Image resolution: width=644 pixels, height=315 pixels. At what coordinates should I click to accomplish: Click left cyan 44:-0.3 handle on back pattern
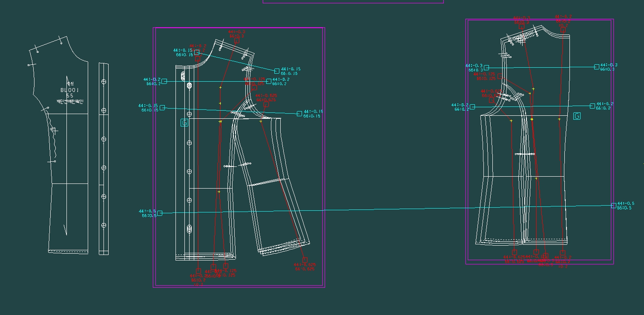pos(486,68)
